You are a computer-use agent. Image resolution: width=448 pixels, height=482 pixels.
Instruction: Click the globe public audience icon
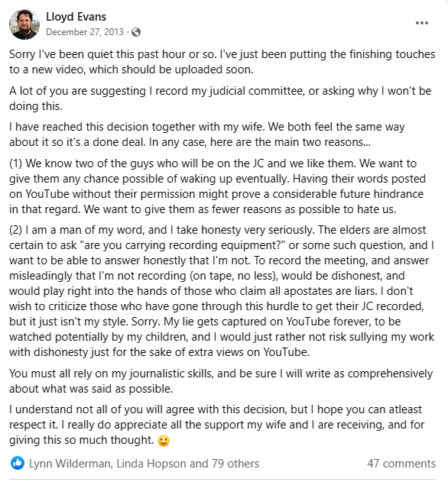pos(136,32)
